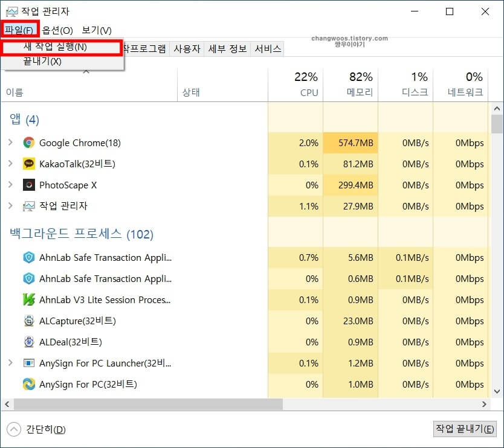Click the 작업 끝내기 button
Screen dimensions: 504x448
click(x=465, y=428)
